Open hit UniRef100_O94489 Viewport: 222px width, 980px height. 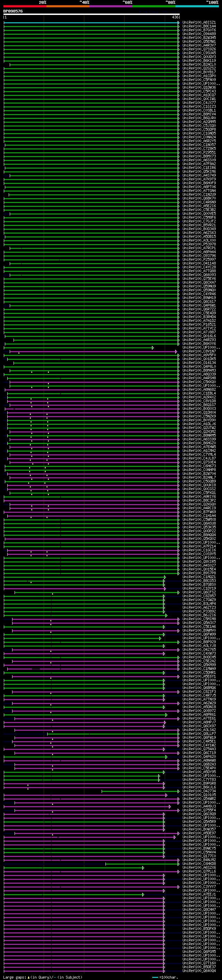pos(199,34)
